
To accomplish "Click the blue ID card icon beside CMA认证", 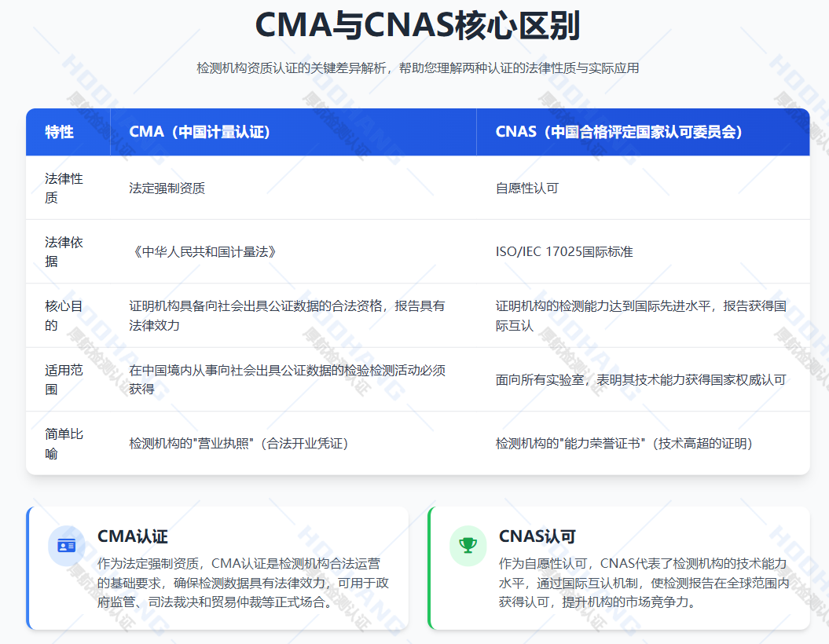I will tap(66, 546).
